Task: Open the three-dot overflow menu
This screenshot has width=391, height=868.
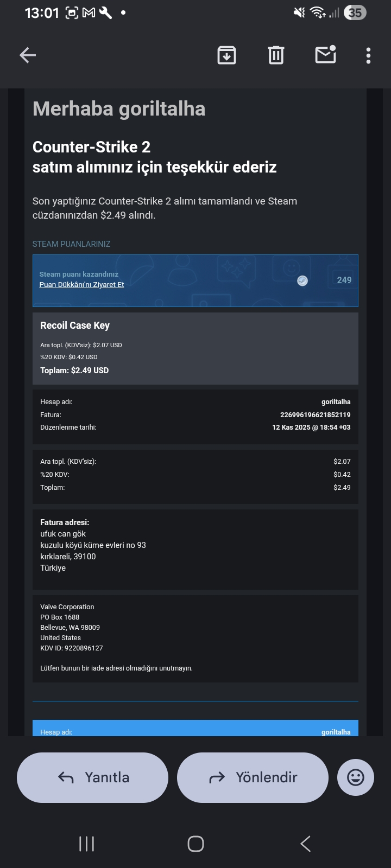Action: click(369, 55)
